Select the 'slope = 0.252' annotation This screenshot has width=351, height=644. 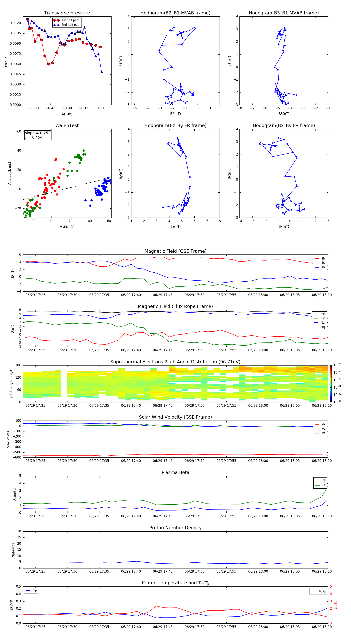37,133
